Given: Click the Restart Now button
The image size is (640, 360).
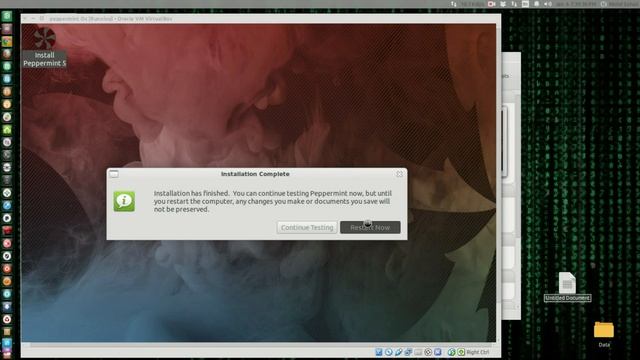Looking at the screenshot, I should [x=370, y=227].
